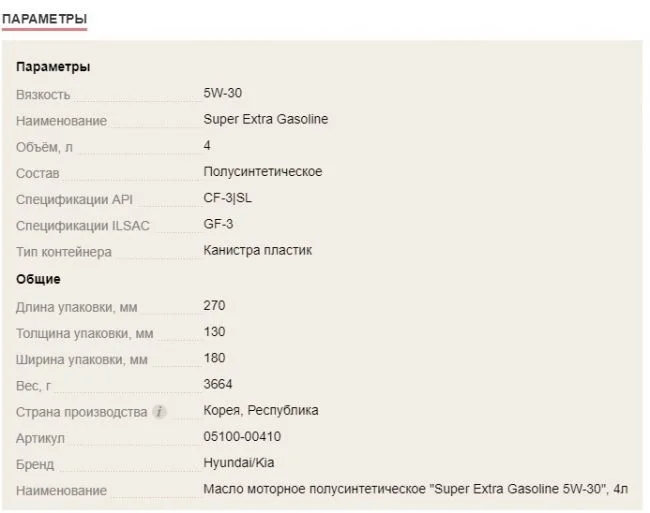Viewport: 650px width, 513px height.
Task: Click the Hyundai/Kia brand value
Action: click(240, 463)
